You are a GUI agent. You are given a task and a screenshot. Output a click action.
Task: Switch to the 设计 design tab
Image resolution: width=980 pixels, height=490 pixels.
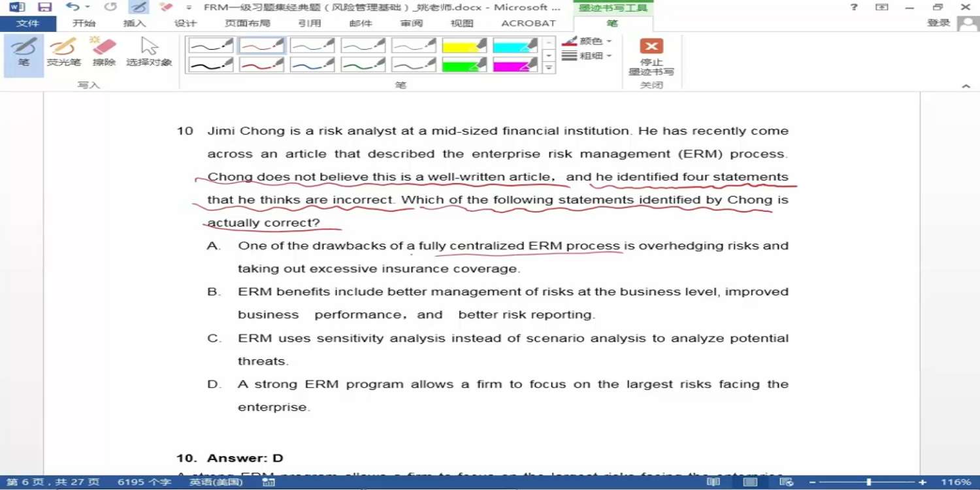click(186, 24)
